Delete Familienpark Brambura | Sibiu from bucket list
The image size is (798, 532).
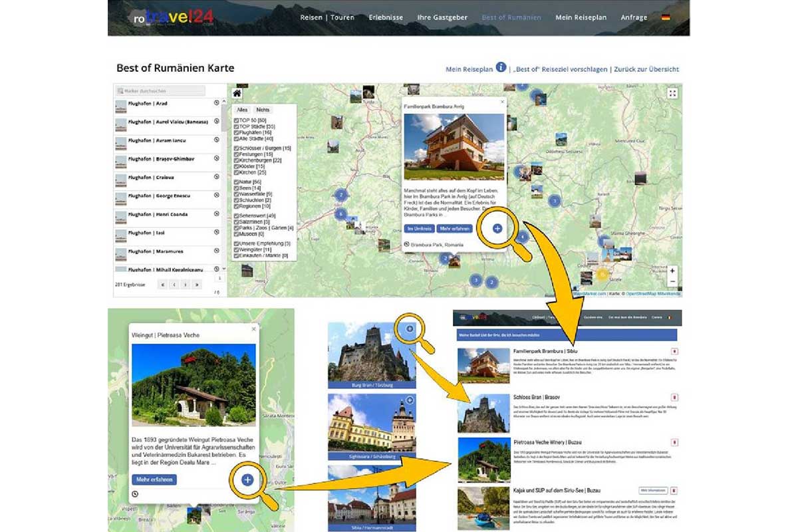tap(674, 350)
